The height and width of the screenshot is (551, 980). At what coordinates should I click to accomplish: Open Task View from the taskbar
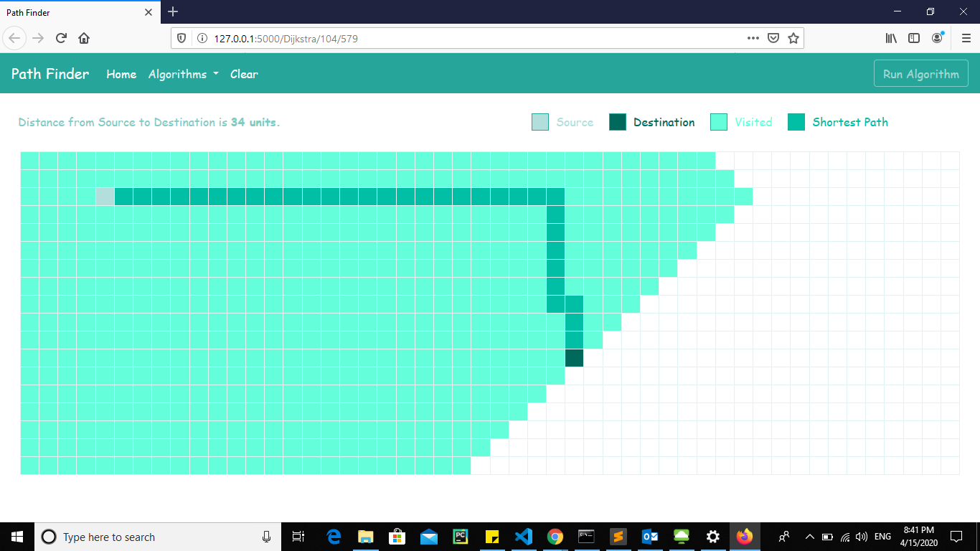(298, 537)
